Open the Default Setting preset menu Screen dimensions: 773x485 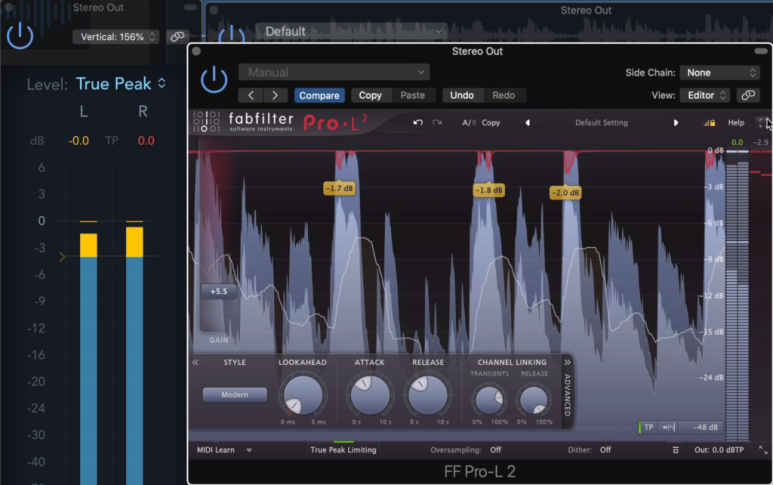point(601,123)
